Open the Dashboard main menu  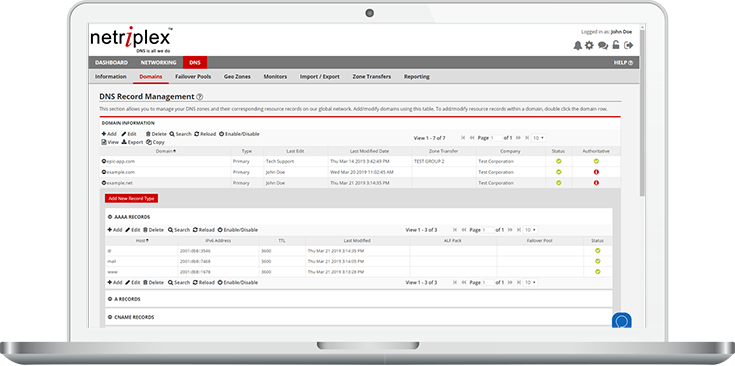[x=112, y=63]
